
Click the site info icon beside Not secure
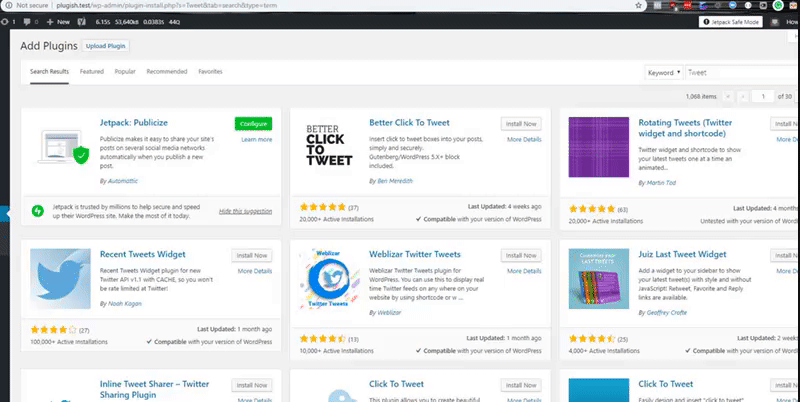pos(9,5)
